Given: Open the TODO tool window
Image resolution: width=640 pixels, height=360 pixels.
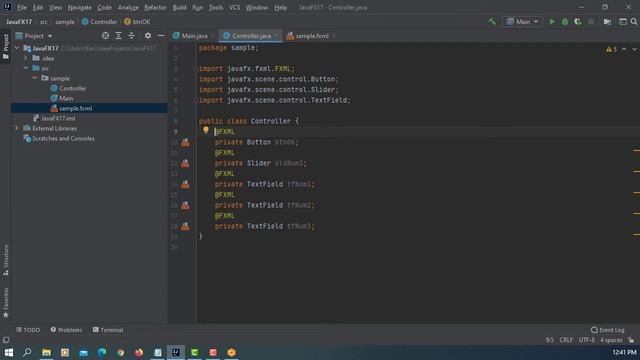Looking at the screenshot, I should coord(28,330).
